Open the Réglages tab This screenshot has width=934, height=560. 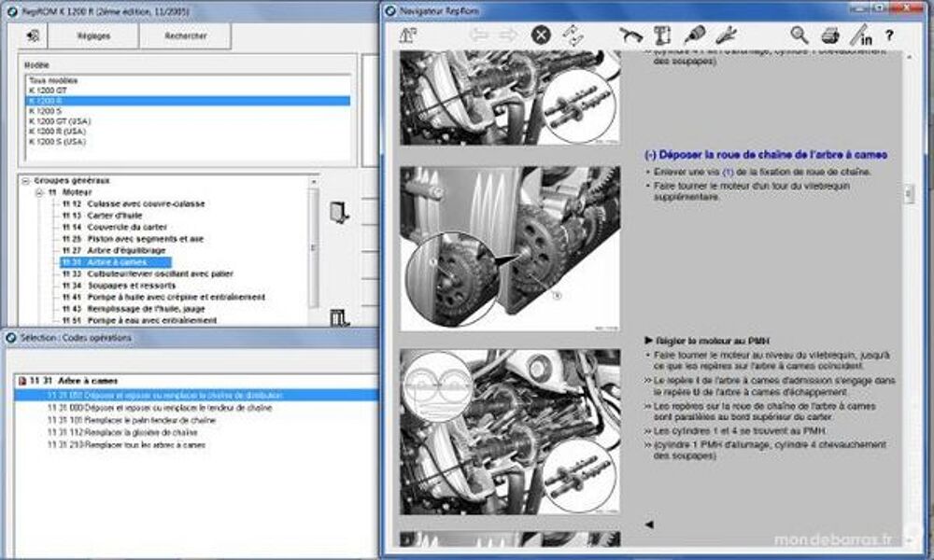[x=94, y=36]
